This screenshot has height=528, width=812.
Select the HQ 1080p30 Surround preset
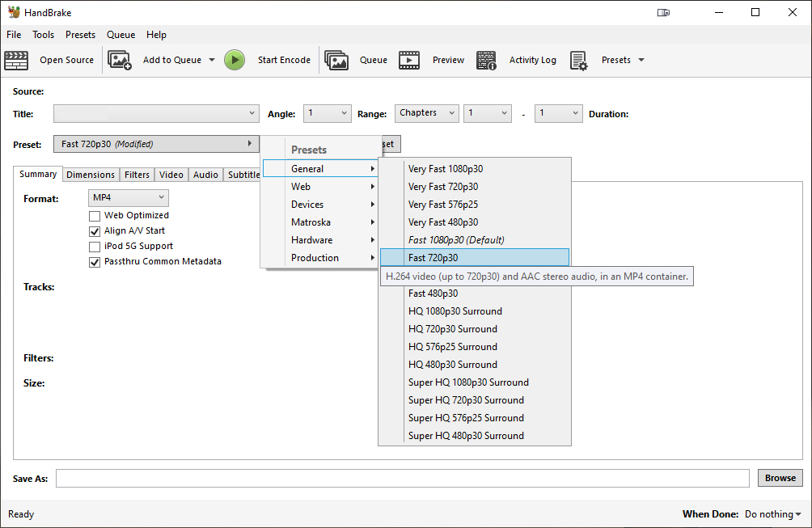[475, 311]
